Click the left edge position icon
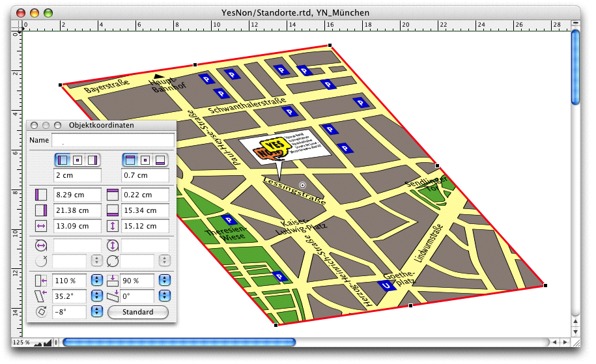This screenshot has height=364, width=596. pyautogui.click(x=41, y=195)
